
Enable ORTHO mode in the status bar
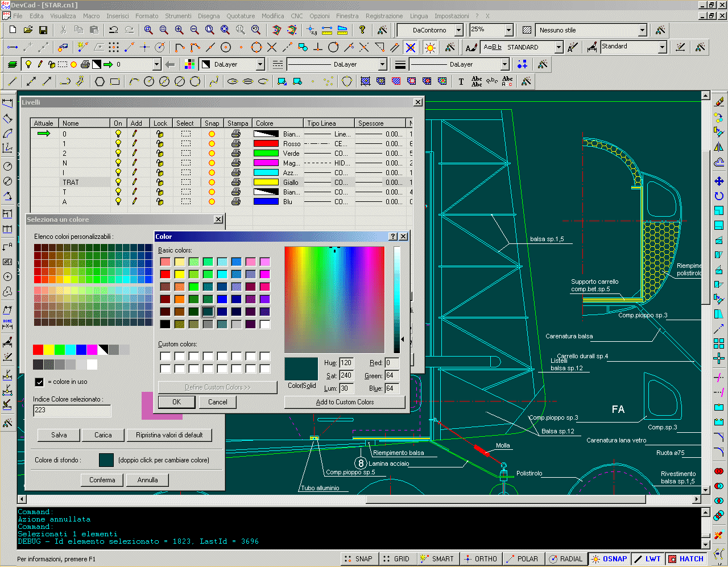tap(481, 558)
